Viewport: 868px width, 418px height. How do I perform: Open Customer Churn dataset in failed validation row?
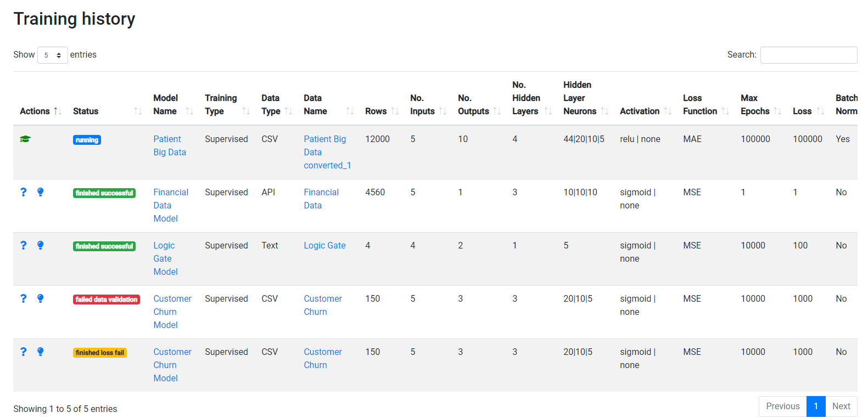click(x=323, y=306)
